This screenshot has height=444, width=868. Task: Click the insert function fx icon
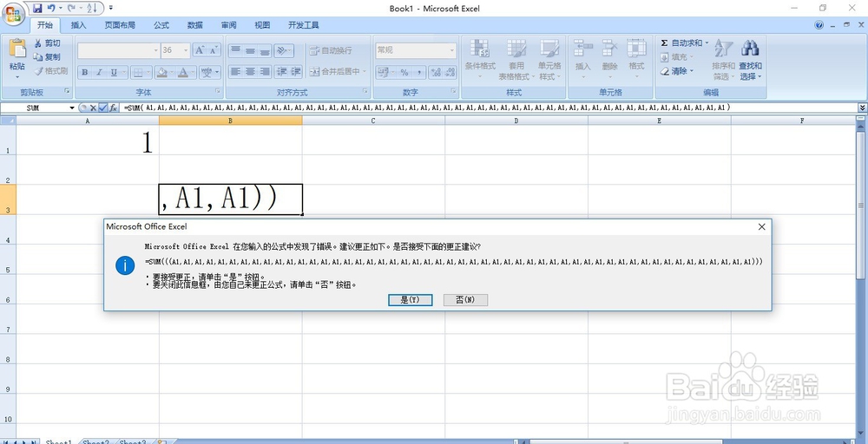point(113,108)
